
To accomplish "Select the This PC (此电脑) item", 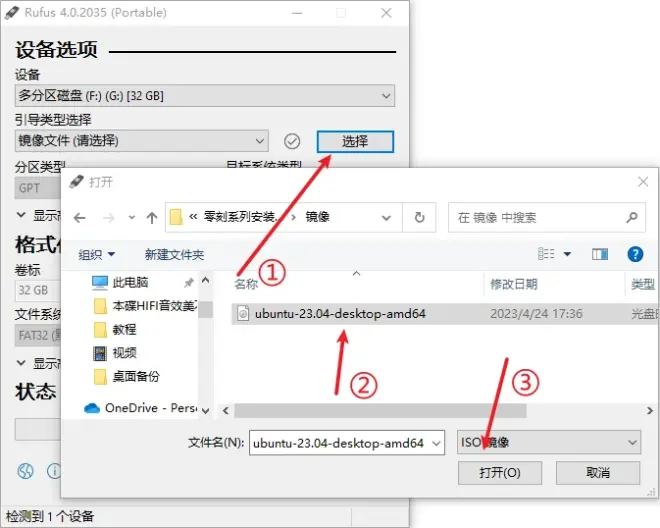I will click(130, 282).
